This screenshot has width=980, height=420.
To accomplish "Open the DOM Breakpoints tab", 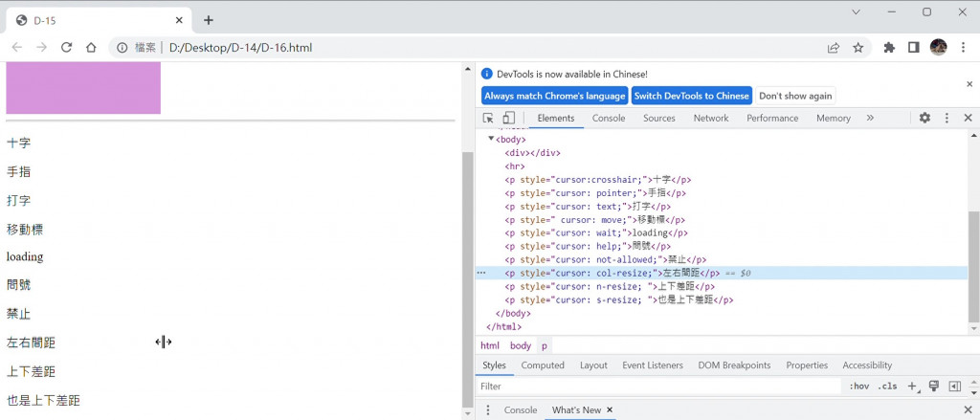I will pyautogui.click(x=734, y=365).
